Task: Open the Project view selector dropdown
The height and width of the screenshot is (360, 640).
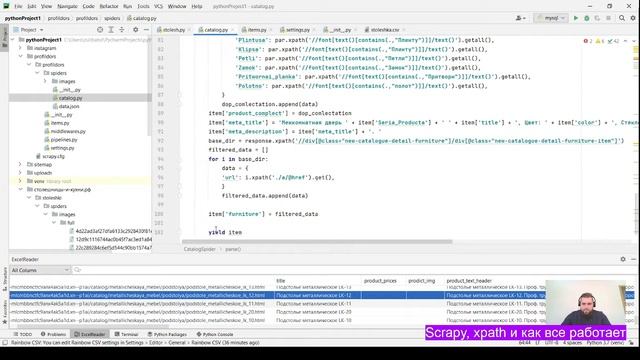Action: (x=28, y=30)
